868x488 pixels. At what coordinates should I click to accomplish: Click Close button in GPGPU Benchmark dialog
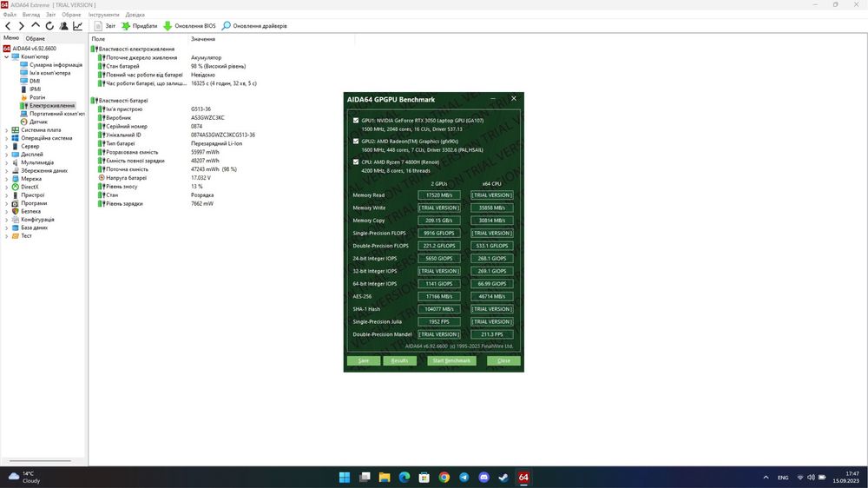pyautogui.click(x=503, y=360)
